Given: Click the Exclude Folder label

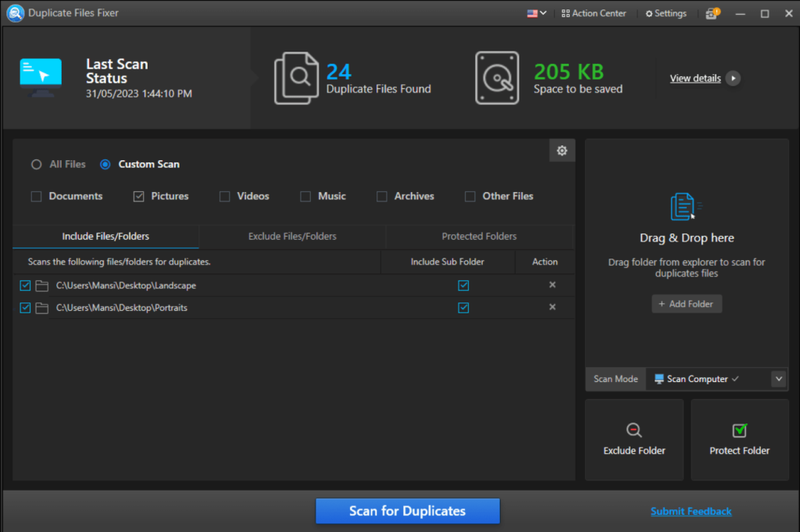Looking at the screenshot, I should pos(634,451).
